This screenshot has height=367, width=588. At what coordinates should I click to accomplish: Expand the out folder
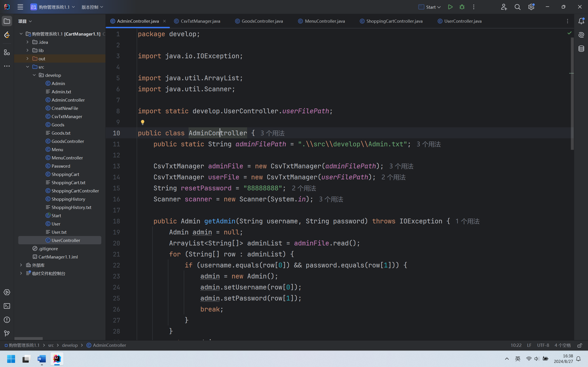point(28,58)
